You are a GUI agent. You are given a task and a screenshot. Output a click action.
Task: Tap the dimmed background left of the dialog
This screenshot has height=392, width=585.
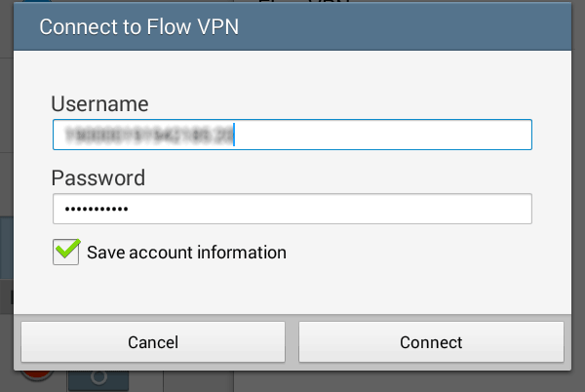(6, 195)
